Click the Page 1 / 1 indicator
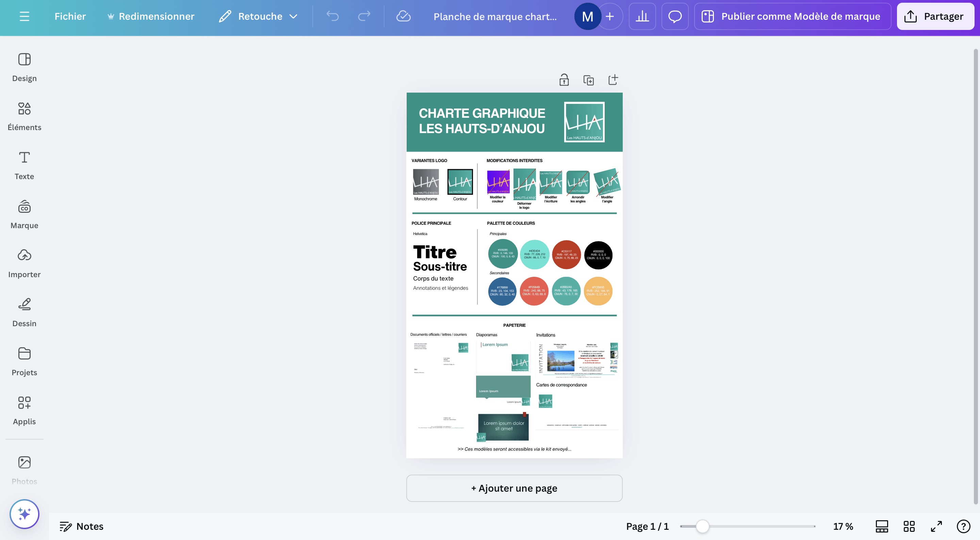The width and height of the screenshot is (980, 540). coord(647,526)
